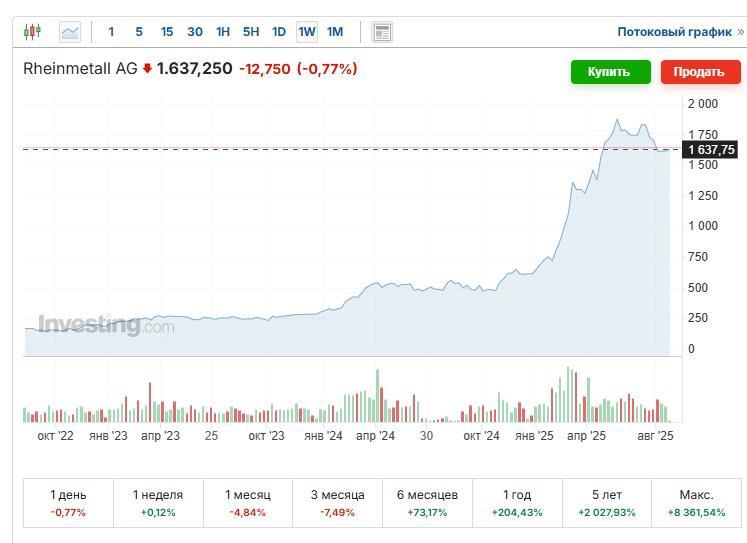
Task: Open the Потоковый график link
Action: pyautogui.click(x=675, y=32)
